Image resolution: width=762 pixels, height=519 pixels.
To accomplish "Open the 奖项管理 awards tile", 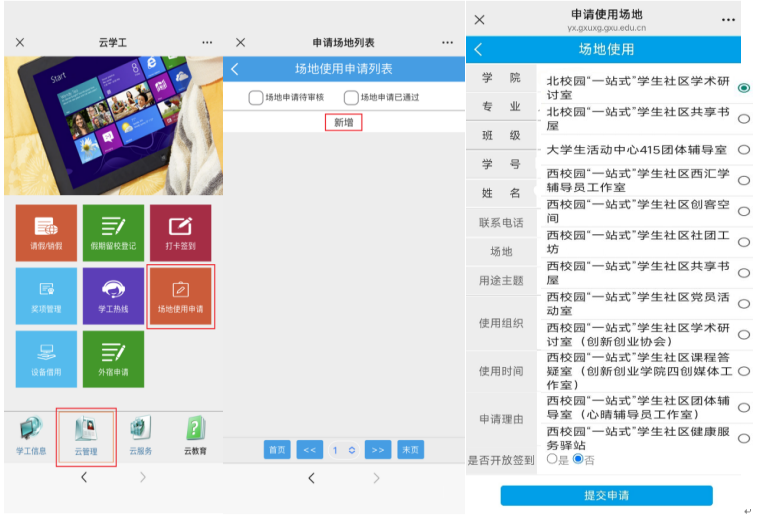I will pos(46,295).
